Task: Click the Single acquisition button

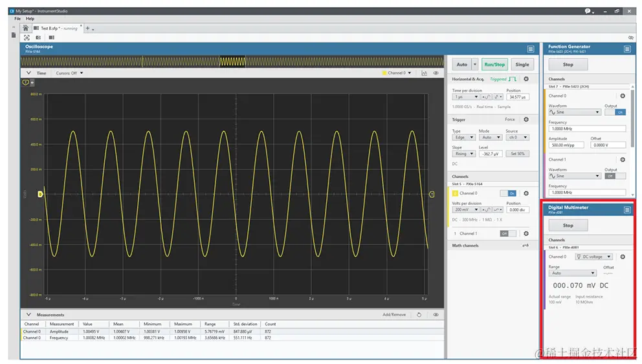Action: (522, 65)
